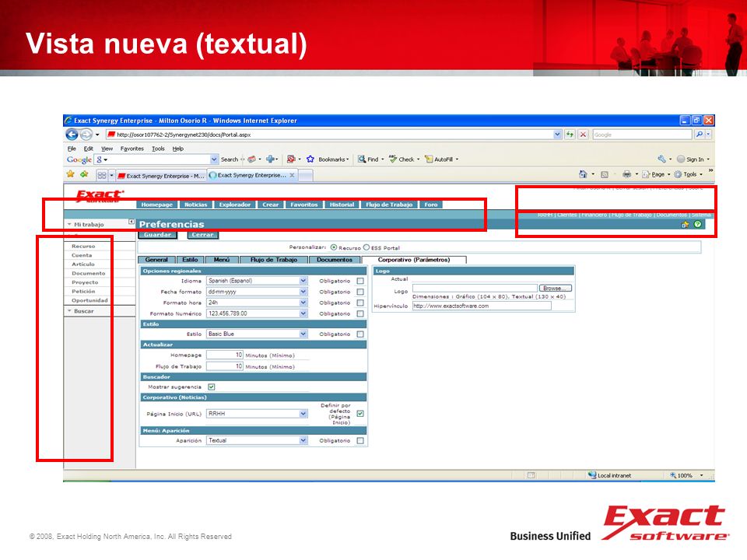747x560 pixels.
Task: Switch to the Menú tab
Action: coord(222,260)
